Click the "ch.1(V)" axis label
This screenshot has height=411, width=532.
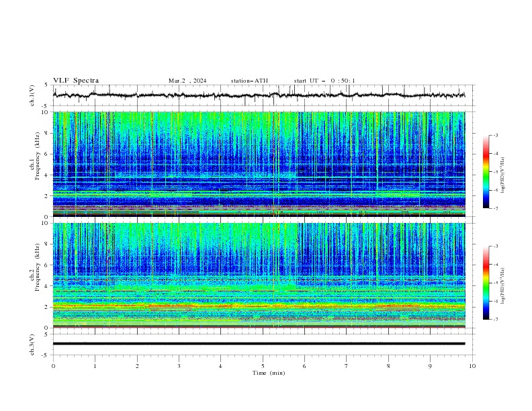[x=32, y=95]
